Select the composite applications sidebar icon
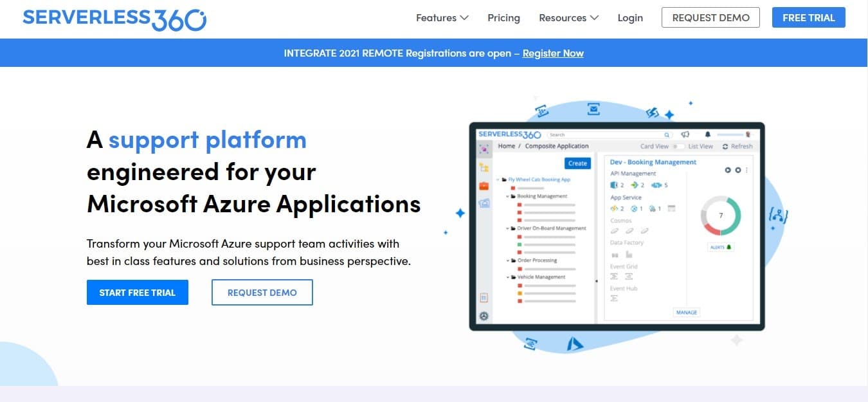Image resolution: width=868 pixels, height=402 pixels. click(484, 149)
